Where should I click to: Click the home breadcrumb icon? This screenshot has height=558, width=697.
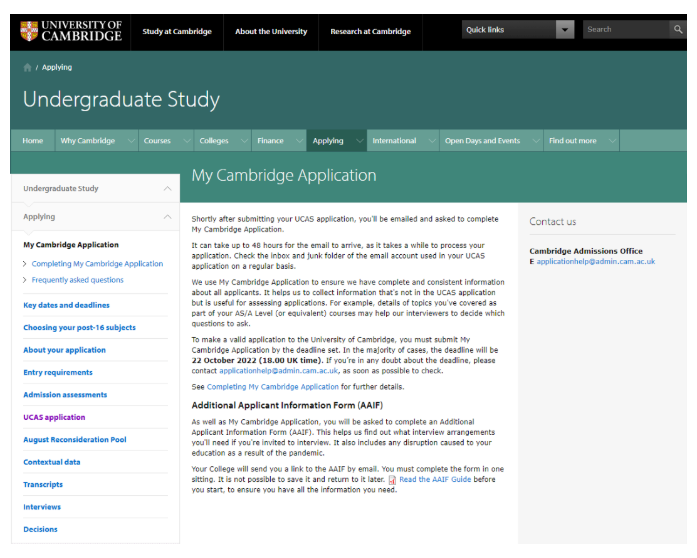tap(27, 68)
